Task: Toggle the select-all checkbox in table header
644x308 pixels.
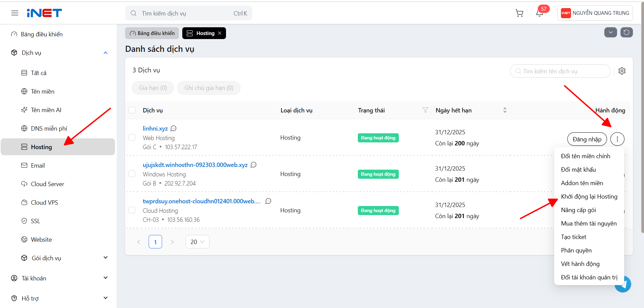Action: 132,110
